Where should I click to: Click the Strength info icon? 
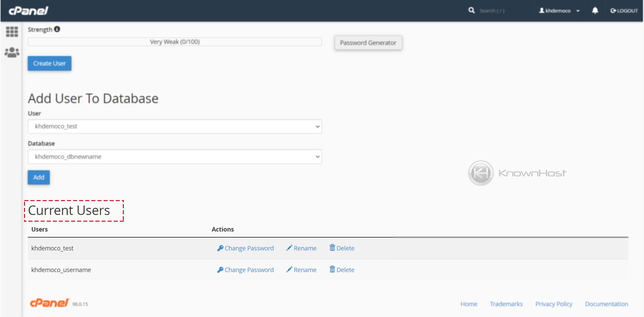click(x=57, y=29)
